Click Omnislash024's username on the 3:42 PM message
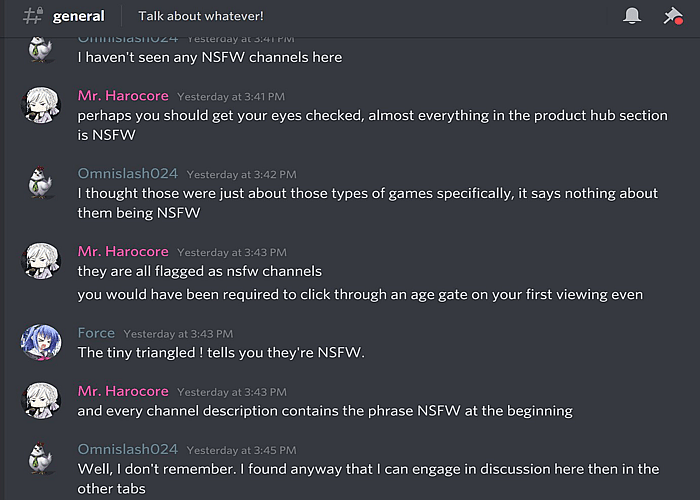 click(127, 173)
